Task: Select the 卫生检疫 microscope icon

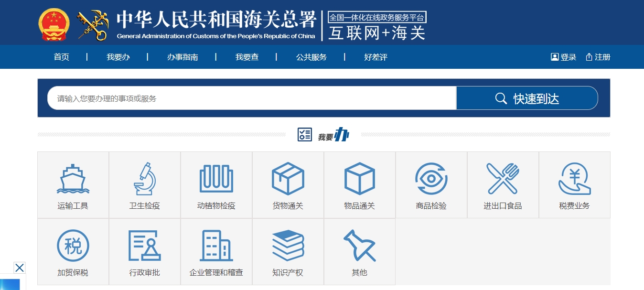Action: 145,179
